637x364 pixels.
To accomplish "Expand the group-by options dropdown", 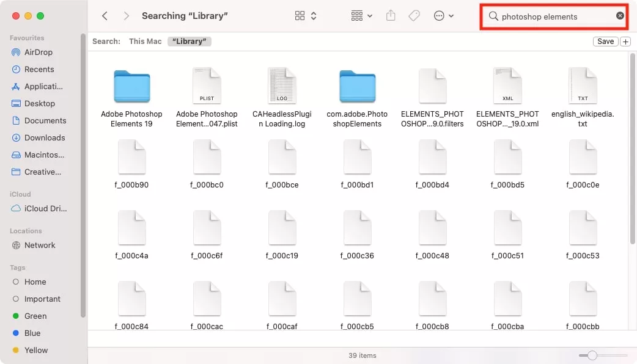I will click(362, 16).
